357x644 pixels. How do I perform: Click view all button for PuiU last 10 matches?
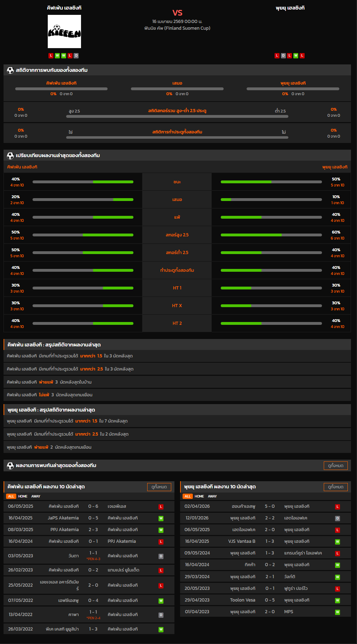[335, 487]
